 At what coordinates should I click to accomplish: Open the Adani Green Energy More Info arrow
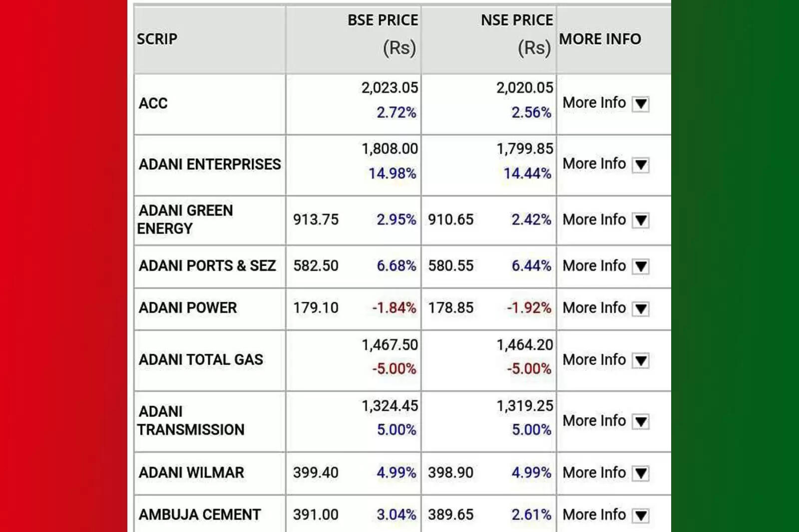coord(641,220)
